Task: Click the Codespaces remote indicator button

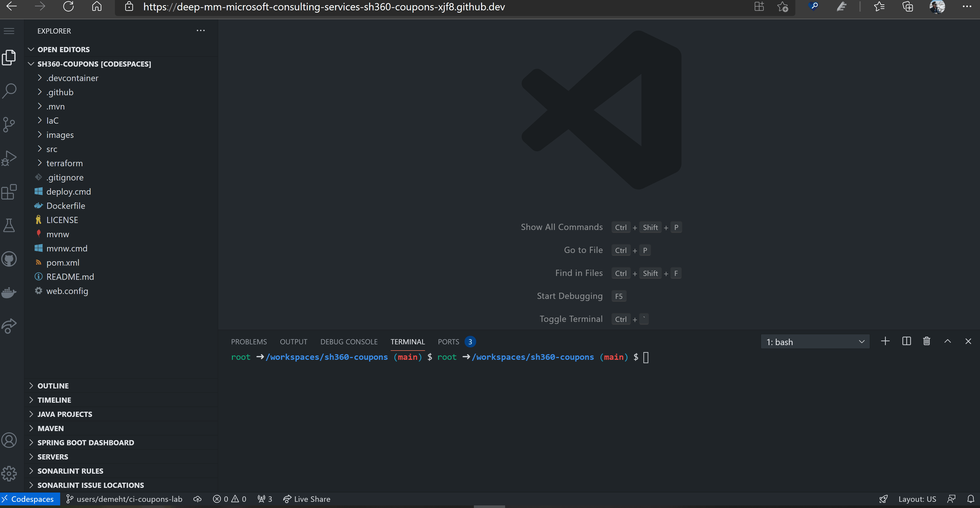Action: (30, 499)
